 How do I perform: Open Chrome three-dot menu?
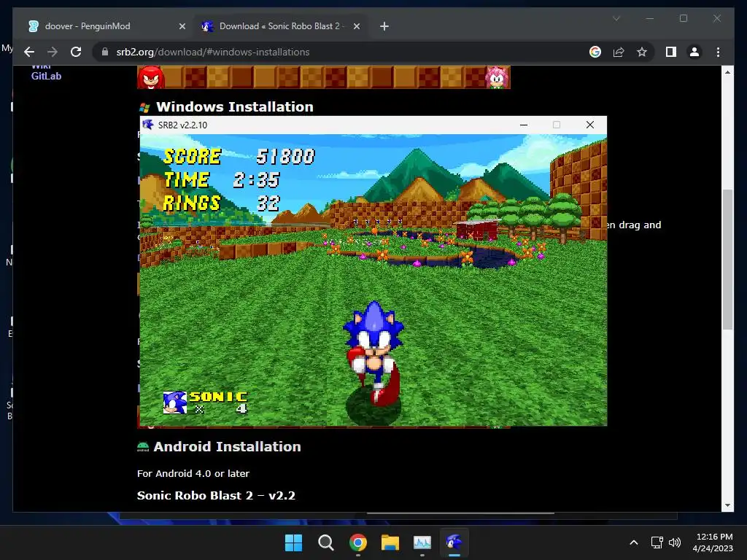pyautogui.click(x=718, y=52)
